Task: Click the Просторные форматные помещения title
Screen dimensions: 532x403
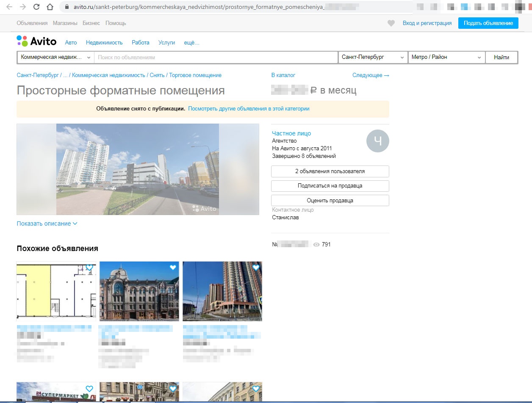Action: tap(121, 91)
